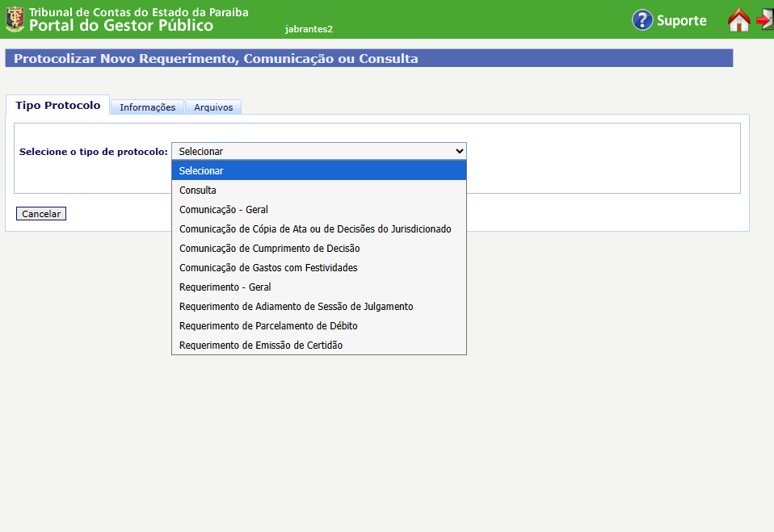774x532 pixels.
Task: Select Comunicação de Cópia de Ata option
Action: coord(319,228)
